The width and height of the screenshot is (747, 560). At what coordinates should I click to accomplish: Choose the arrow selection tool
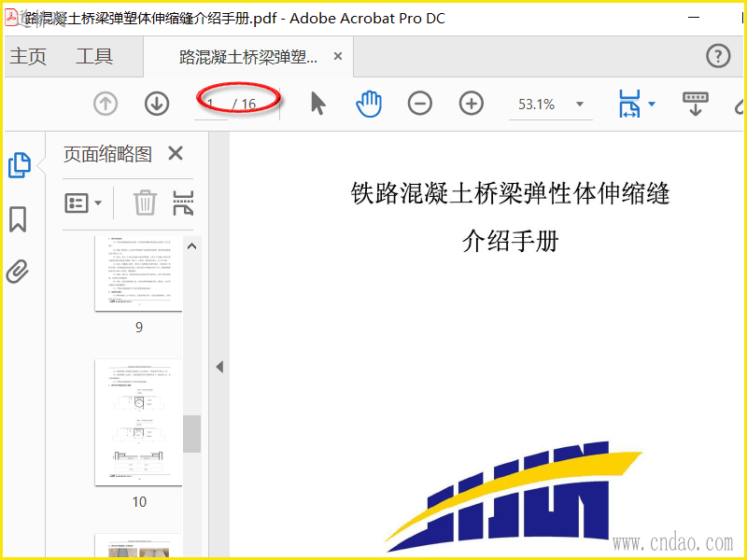[317, 104]
